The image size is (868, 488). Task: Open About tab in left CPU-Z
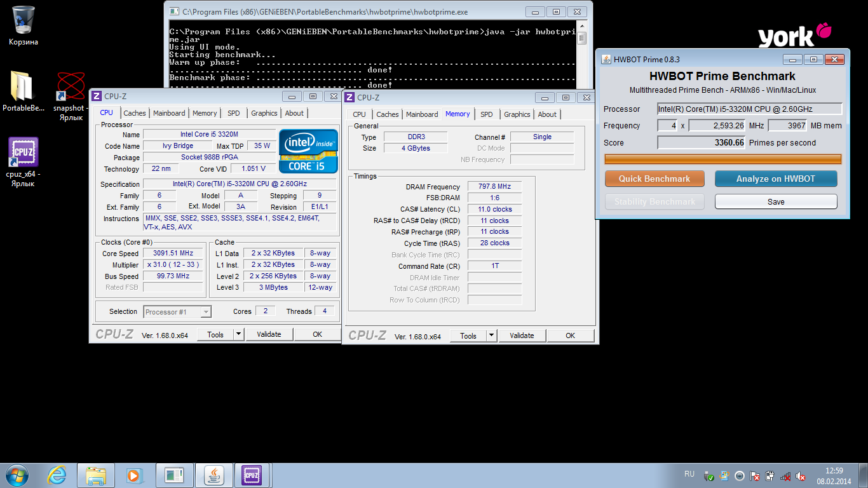pyautogui.click(x=294, y=113)
